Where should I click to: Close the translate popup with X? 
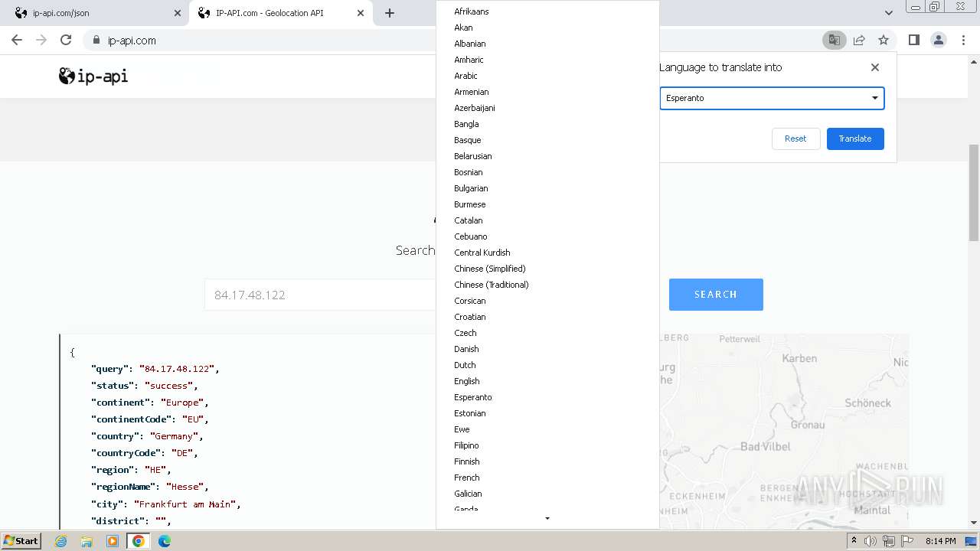875,67
